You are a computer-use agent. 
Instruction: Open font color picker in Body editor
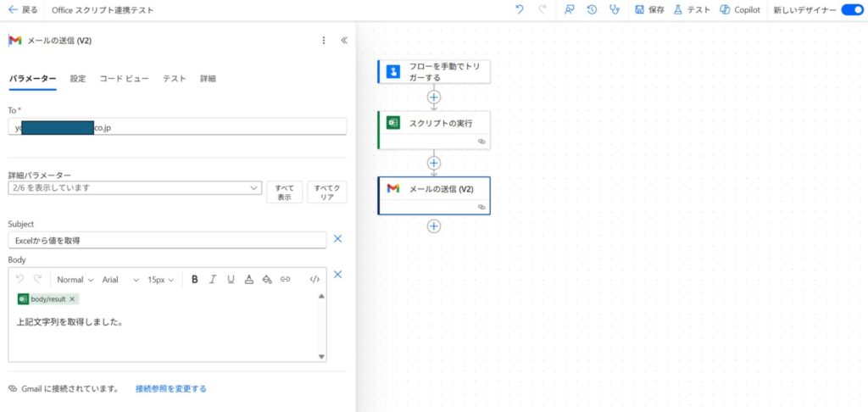click(248, 279)
